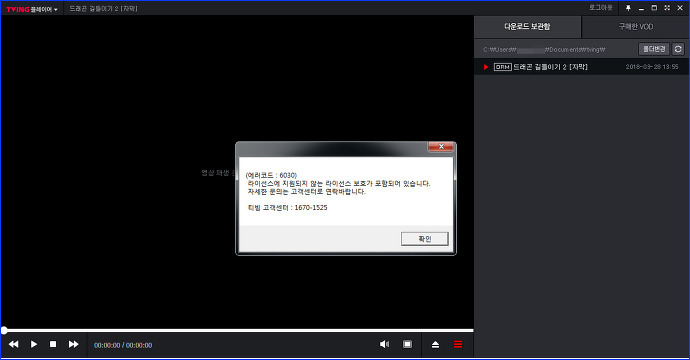The height and width of the screenshot is (360, 690).
Task: Click the rewind button
Action: pyautogui.click(x=14, y=344)
